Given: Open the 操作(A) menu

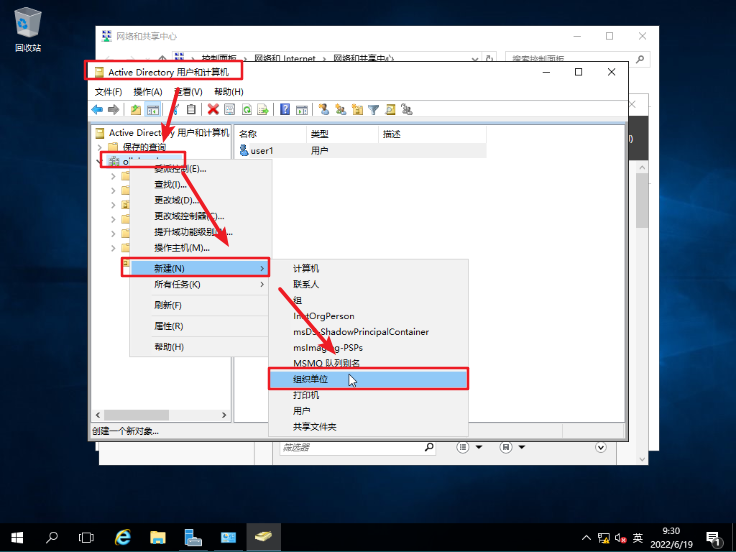Looking at the screenshot, I should click(x=148, y=92).
